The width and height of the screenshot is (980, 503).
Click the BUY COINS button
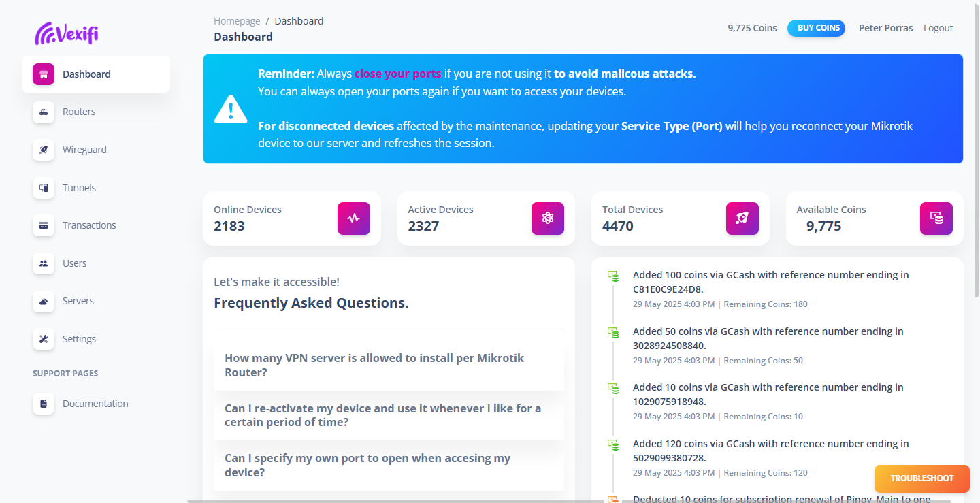pyautogui.click(x=816, y=28)
